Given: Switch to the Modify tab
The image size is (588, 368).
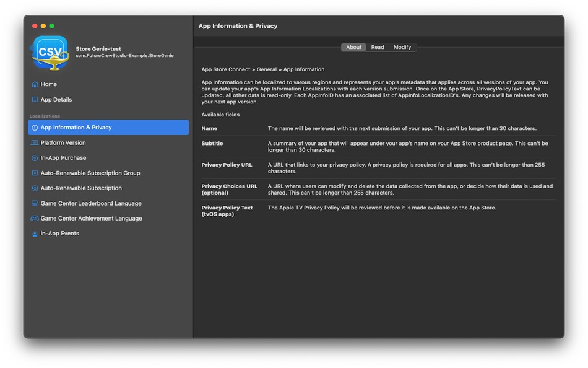Looking at the screenshot, I should (402, 46).
